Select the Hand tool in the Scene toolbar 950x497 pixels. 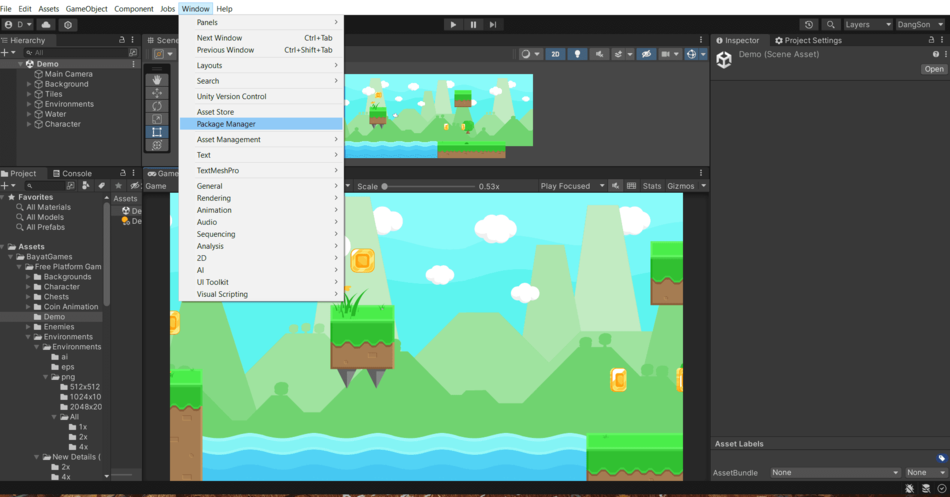click(157, 80)
